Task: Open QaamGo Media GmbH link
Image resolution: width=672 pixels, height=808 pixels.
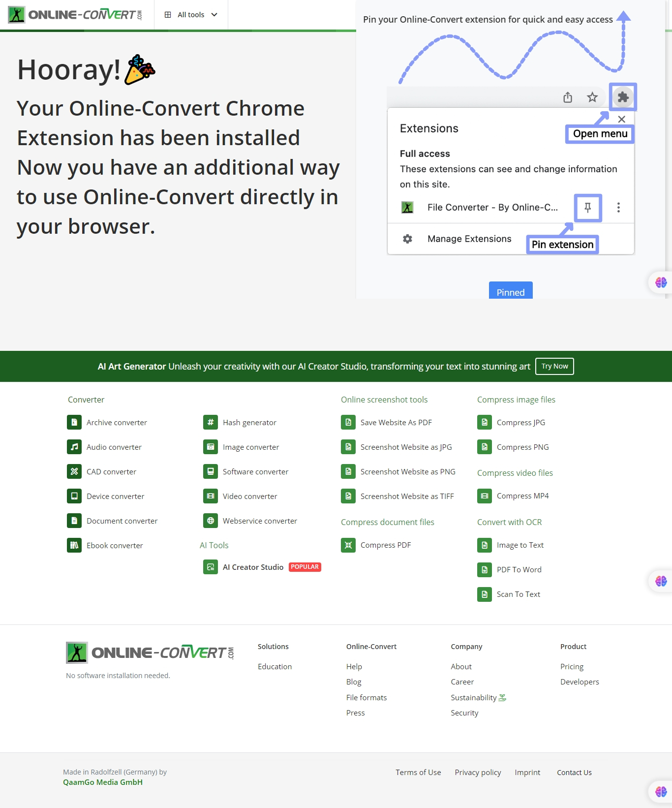Action: coord(103,782)
